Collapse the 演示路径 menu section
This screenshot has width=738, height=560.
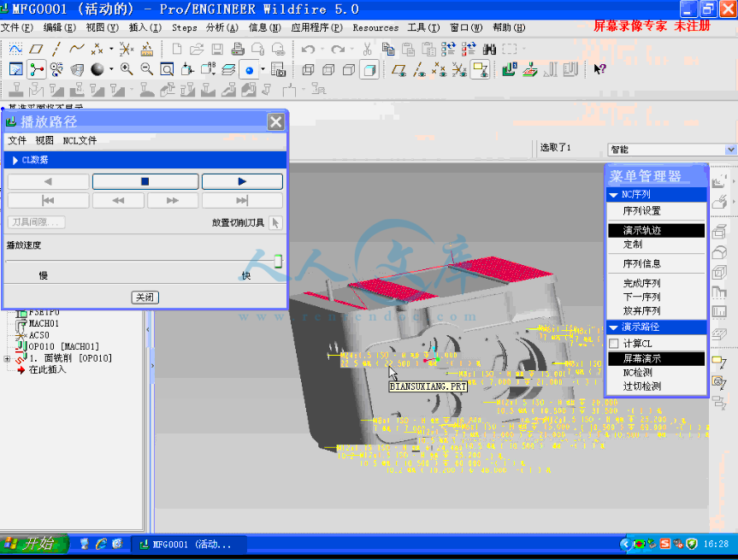pos(614,327)
